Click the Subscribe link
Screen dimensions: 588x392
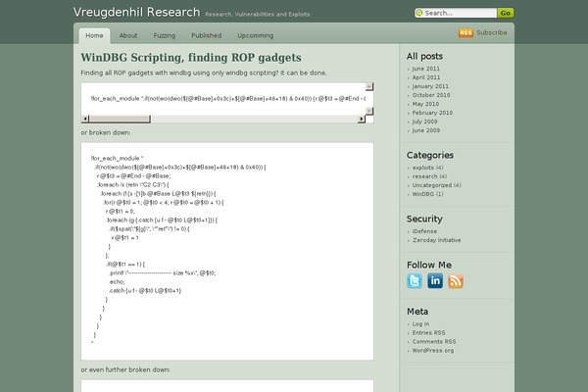(492, 32)
